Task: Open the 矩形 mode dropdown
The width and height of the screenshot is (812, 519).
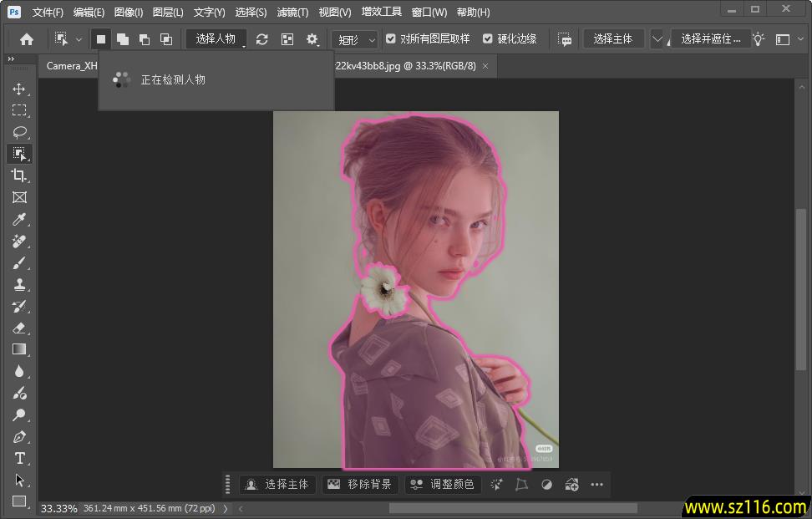Action: click(355, 39)
